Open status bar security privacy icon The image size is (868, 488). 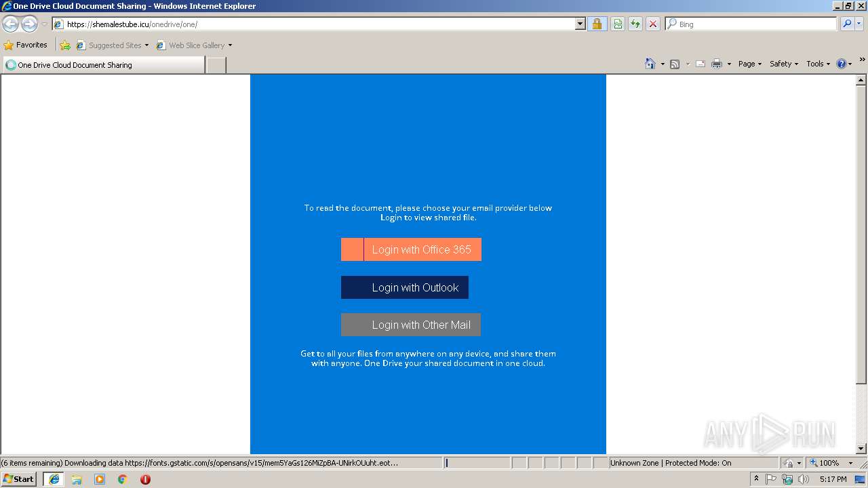[789, 463]
